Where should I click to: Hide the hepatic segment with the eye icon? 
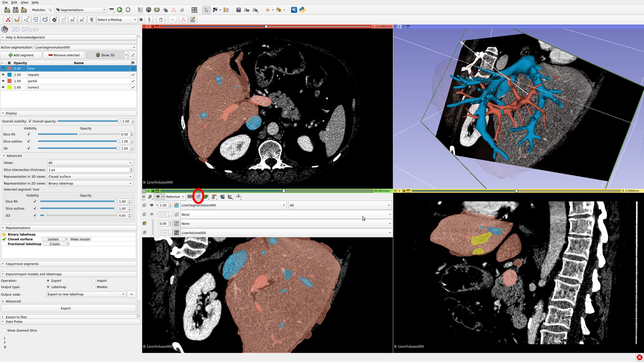coord(3,75)
